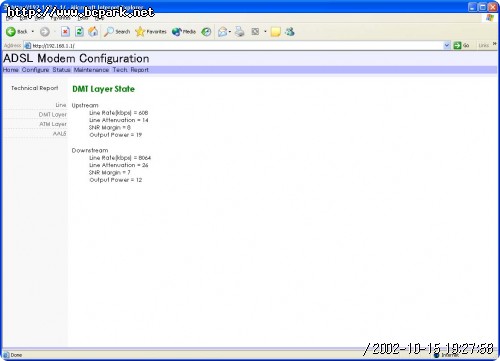Minimize the Internet Explorer window
Image resolution: width=500 pixels, height=361 pixels.
pos(472,7)
